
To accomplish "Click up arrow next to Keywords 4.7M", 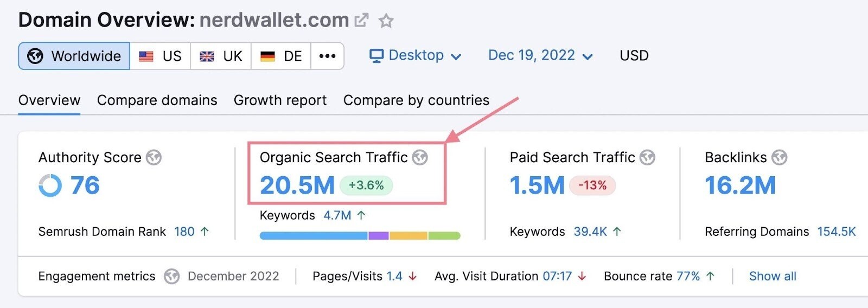I will 361,215.
